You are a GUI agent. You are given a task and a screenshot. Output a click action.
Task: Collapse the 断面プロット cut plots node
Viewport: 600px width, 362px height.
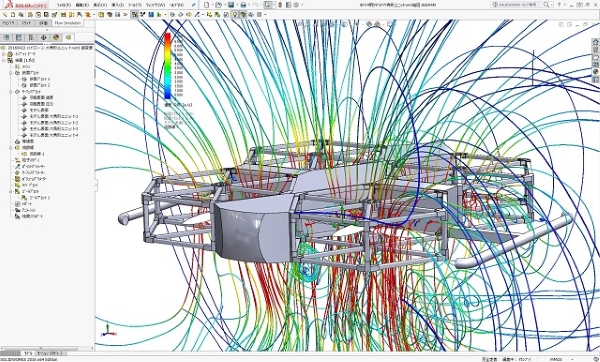pyautogui.click(x=11, y=73)
